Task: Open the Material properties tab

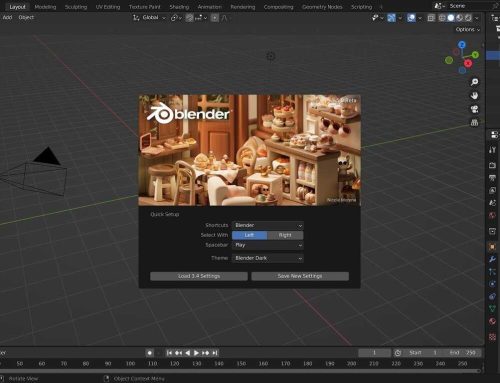Action: click(493, 321)
